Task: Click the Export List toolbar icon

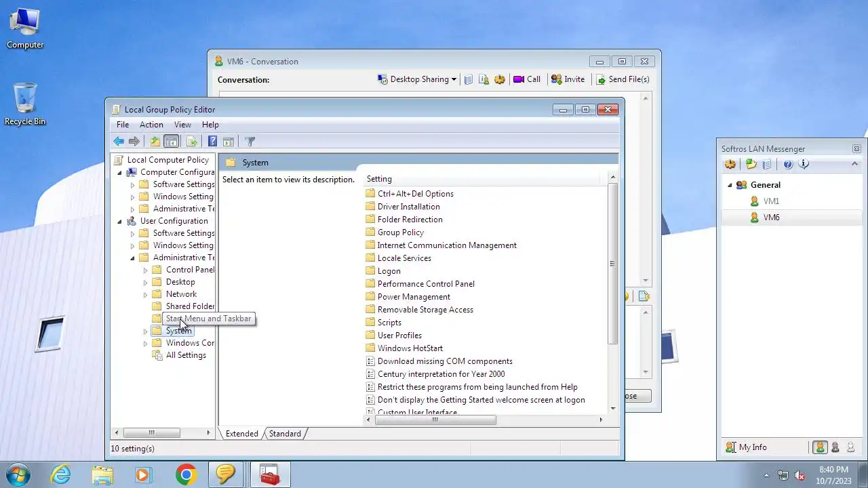Action: click(x=192, y=141)
